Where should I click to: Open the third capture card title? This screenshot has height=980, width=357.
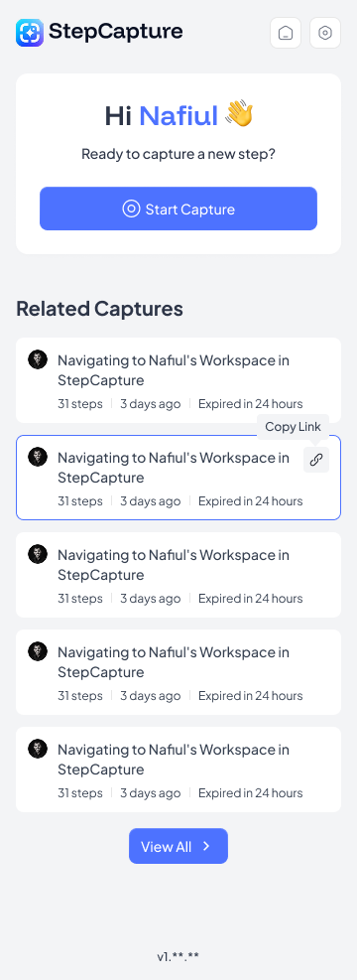174,565
